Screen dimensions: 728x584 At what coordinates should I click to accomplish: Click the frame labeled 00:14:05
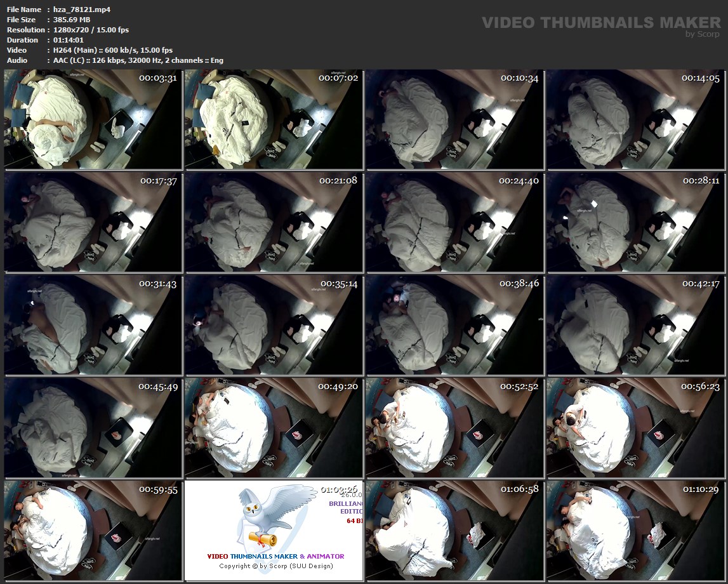(635, 119)
